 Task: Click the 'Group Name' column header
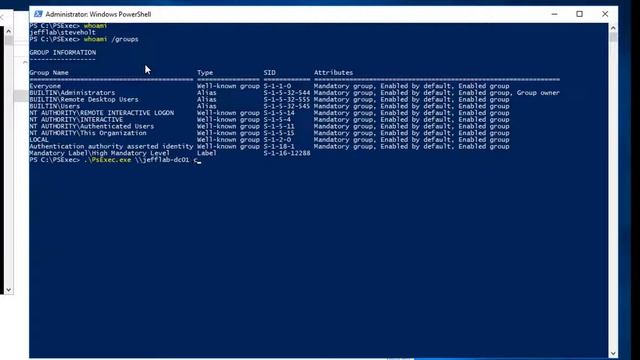pyautogui.click(x=49, y=72)
